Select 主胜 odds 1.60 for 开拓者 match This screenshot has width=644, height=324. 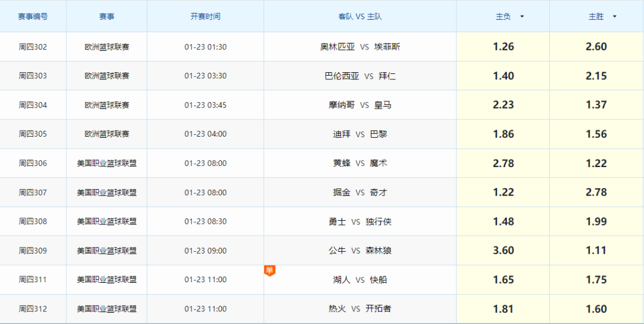click(596, 309)
